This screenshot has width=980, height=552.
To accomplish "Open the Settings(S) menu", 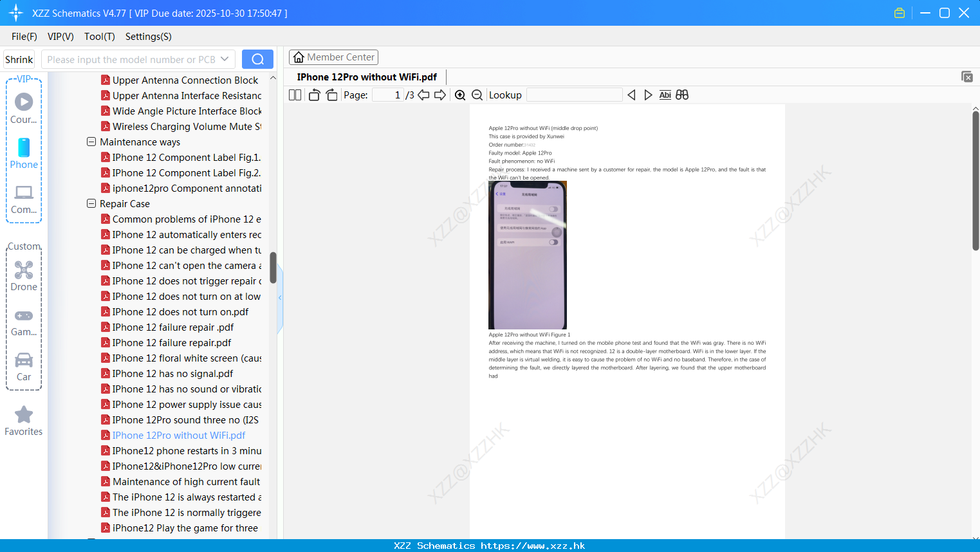I will point(149,37).
